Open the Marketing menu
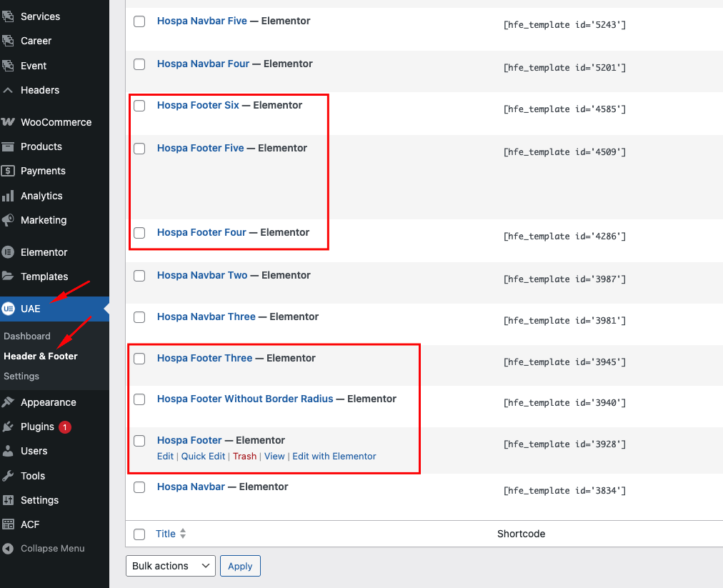 pyautogui.click(x=44, y=221)
